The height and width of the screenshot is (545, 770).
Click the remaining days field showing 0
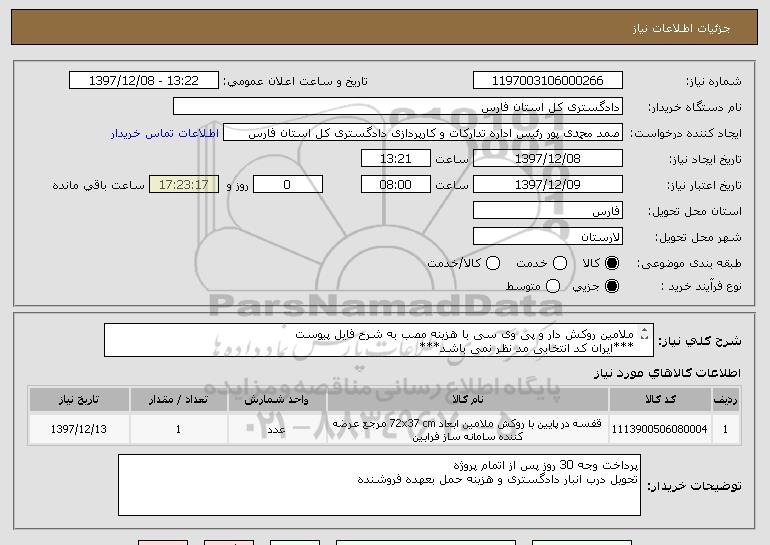288,185
